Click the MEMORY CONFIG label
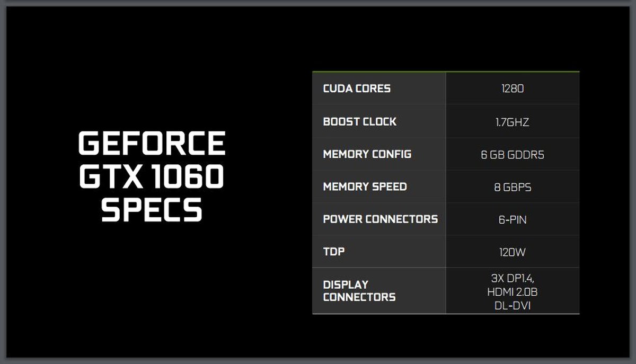 367,154
